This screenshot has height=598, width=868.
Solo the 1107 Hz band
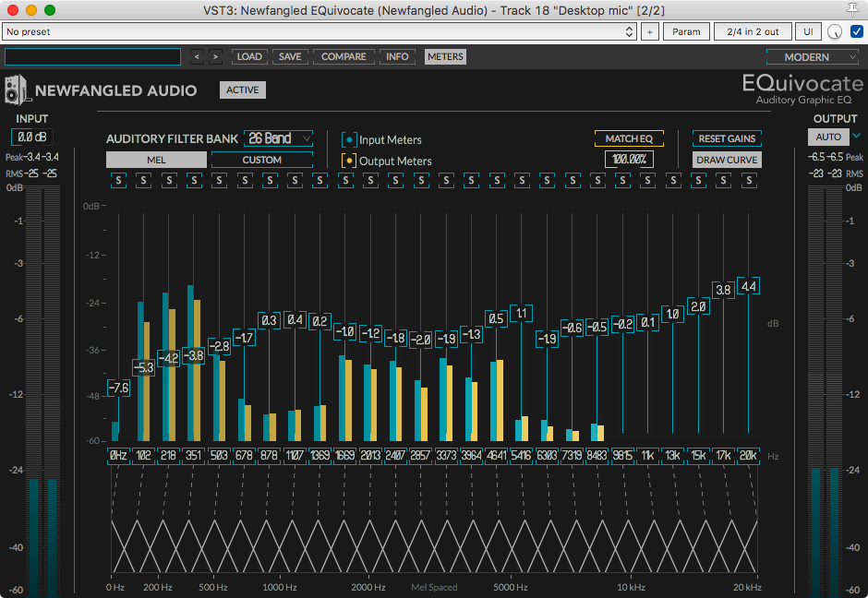295,180
